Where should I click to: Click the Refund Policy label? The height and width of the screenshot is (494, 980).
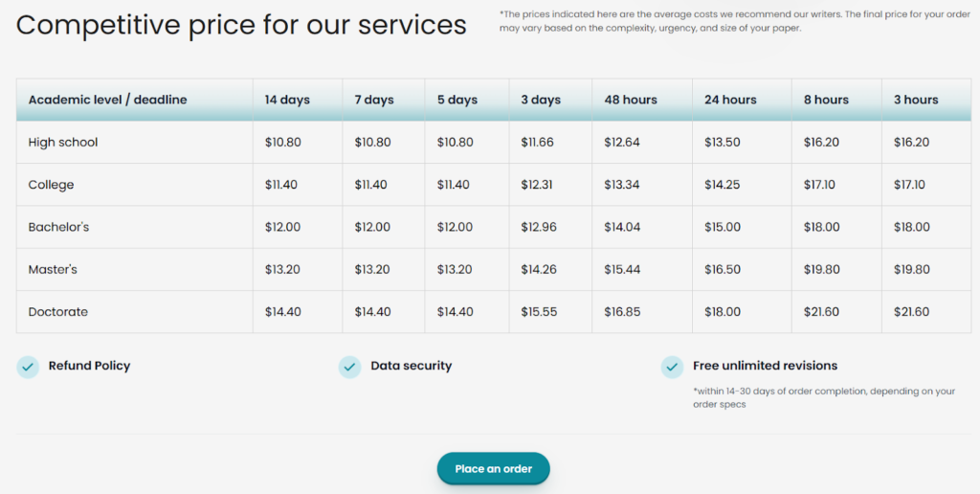(89, 366)
